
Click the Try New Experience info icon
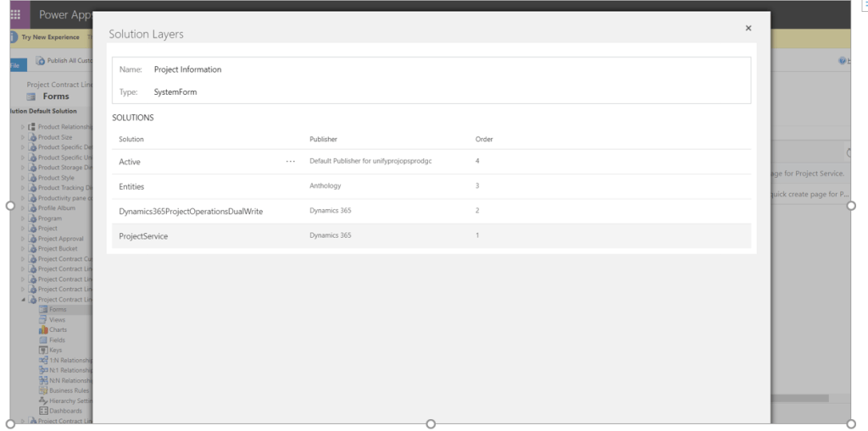click(13, 37)
